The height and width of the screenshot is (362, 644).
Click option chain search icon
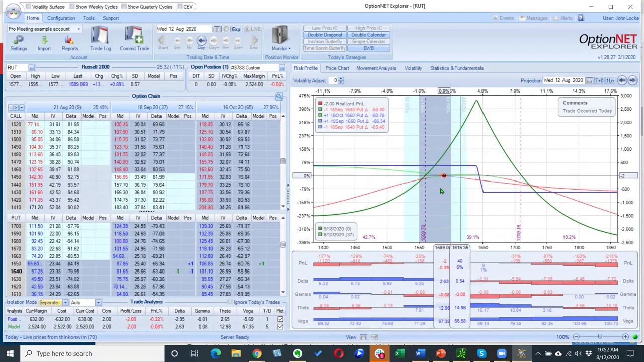[x=279, y=96]
